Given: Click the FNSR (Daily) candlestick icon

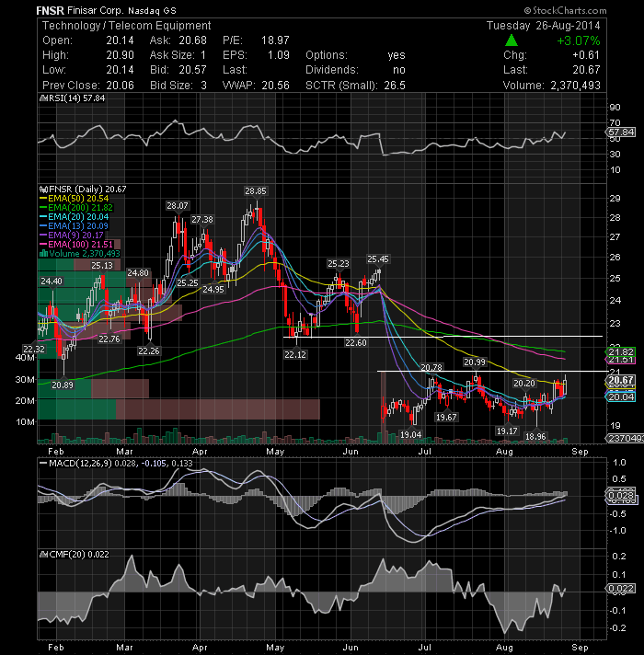Looking at the screenshot, I should [x=43, y=190].
